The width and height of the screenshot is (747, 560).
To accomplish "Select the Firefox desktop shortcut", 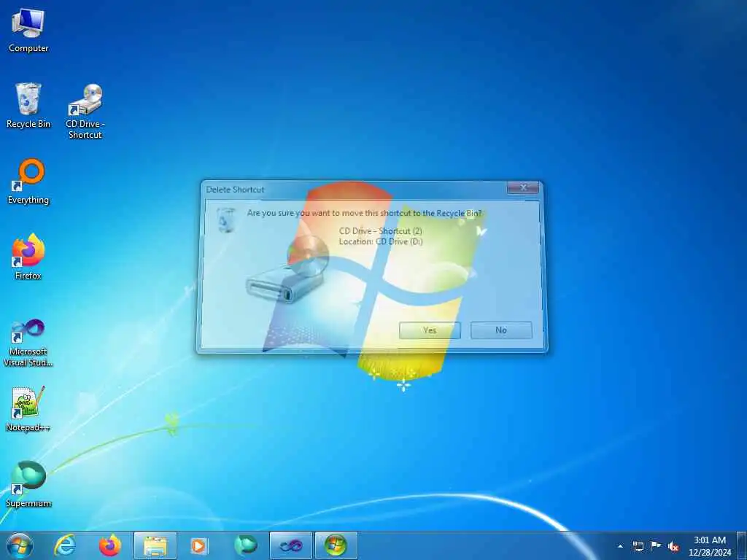I will [x=28, y=257].
